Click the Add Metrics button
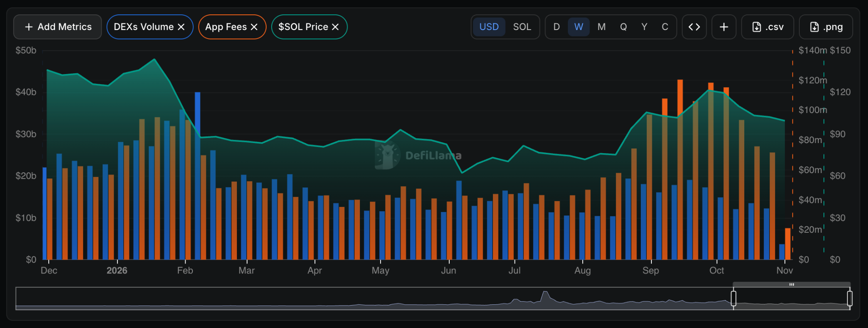868x328 pixels. (x=58, y=27)
